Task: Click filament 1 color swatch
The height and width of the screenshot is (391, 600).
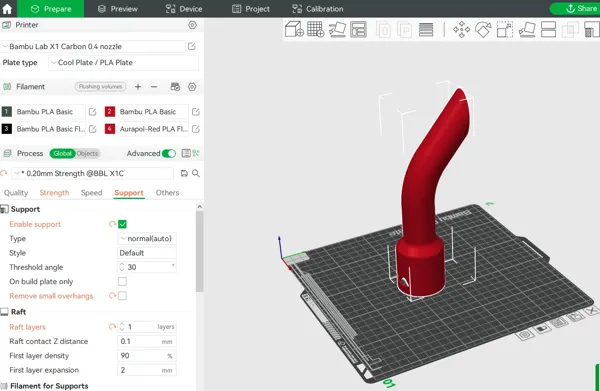Action: click(7, 112)
